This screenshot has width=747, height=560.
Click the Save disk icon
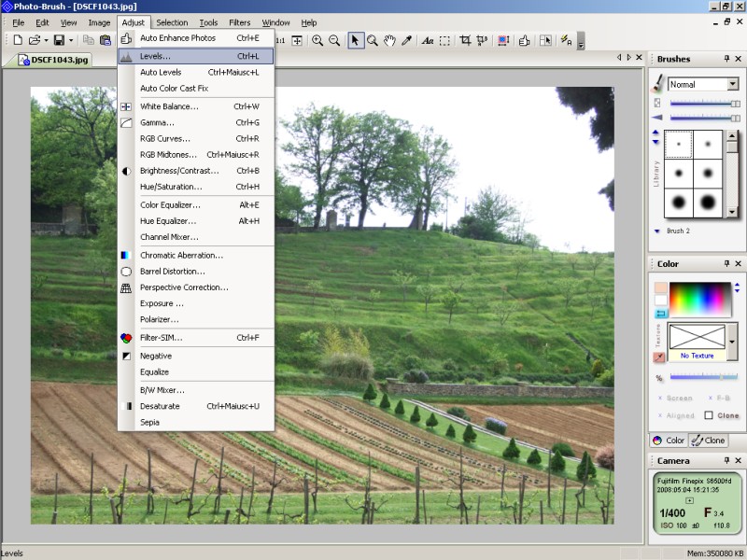click(59, 40)
